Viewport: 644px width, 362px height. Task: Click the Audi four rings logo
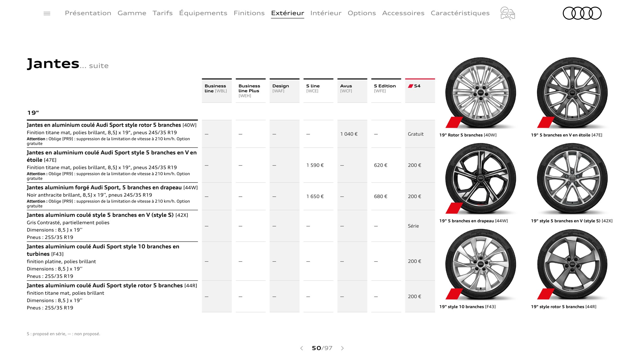(x=582, y=13)
